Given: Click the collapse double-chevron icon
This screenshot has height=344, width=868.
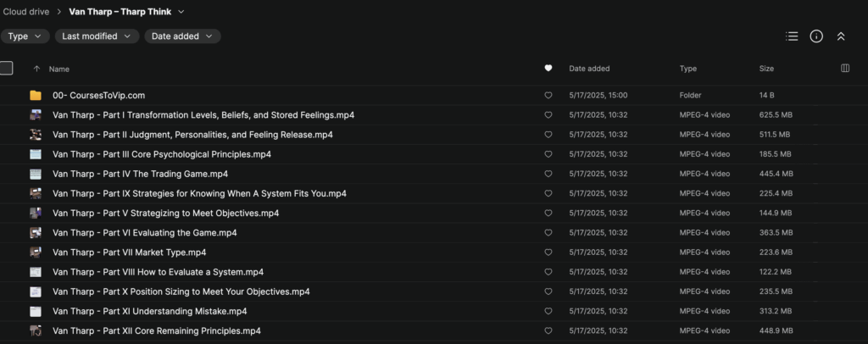Looking at the screenshot, I should pos(841,36).
